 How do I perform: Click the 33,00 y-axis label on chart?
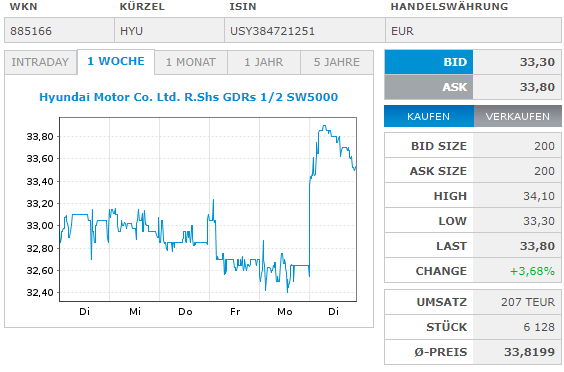(x=40, y=226)
